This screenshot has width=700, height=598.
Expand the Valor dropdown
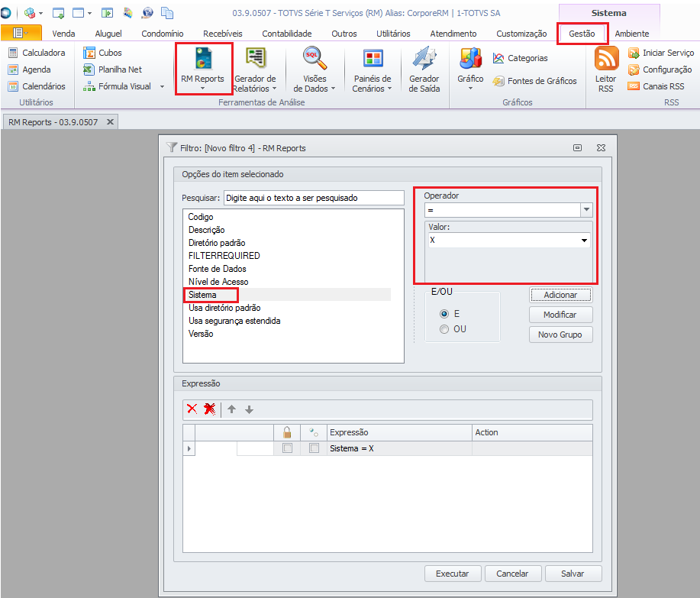click(584, 241)
